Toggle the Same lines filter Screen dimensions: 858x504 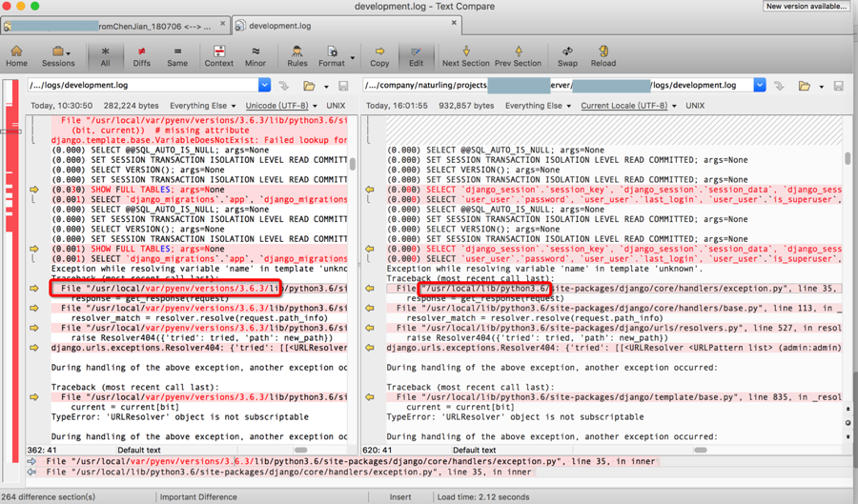pos(177,55)
